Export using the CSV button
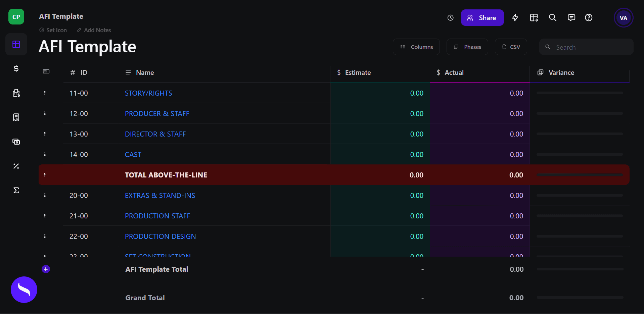 point(511,47)
